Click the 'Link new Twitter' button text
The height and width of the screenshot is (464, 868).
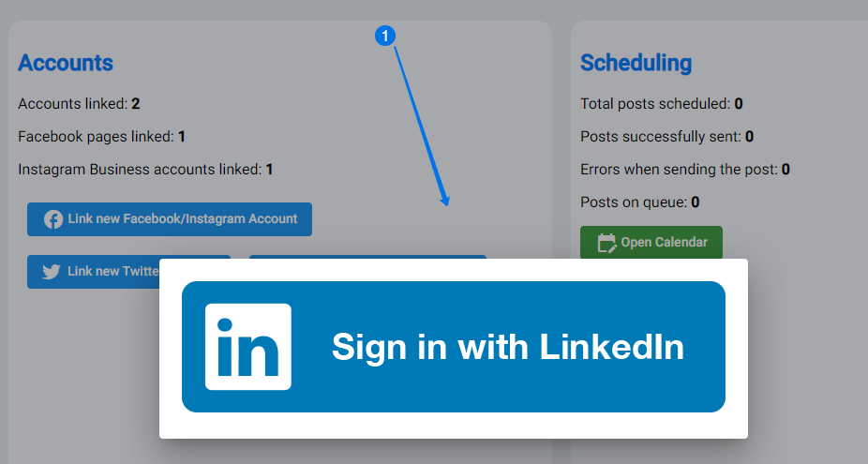tap(113, 271)
